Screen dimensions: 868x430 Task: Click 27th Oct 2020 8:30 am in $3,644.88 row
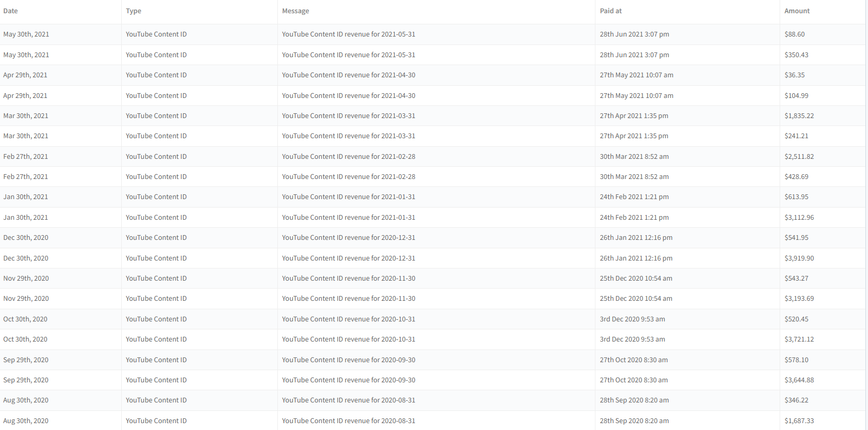click(634, 380)
